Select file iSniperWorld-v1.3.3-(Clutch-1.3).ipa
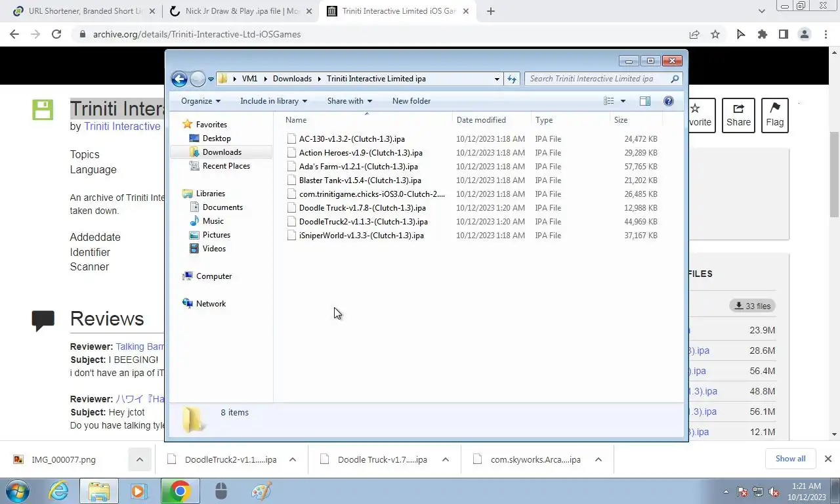Image resolution: width=840 pixels, height=504 pixels. coord(361,236)
